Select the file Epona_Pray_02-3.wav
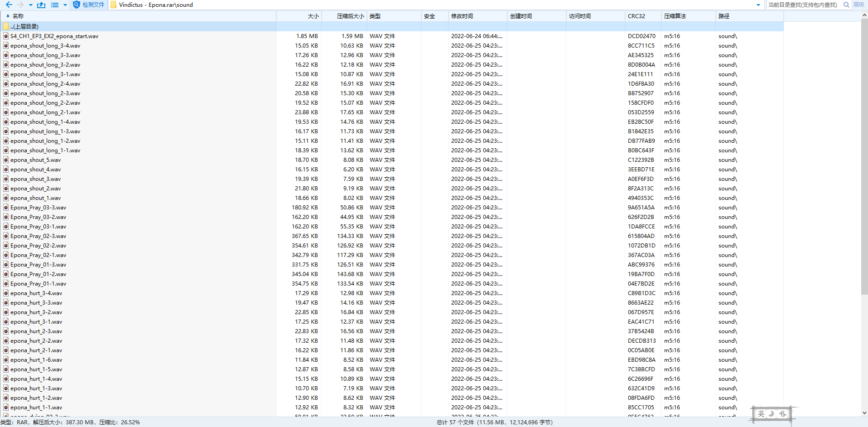 tap(38, 236)
